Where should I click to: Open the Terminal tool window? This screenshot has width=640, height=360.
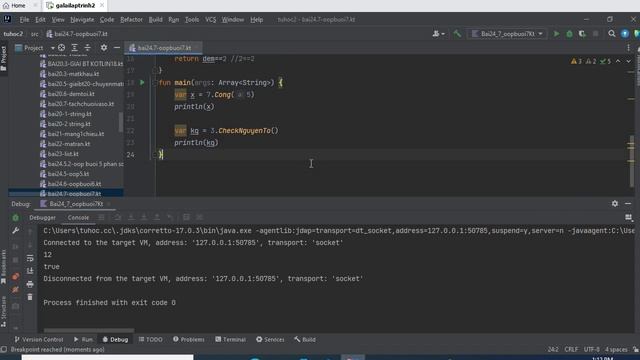pos(231,339)
